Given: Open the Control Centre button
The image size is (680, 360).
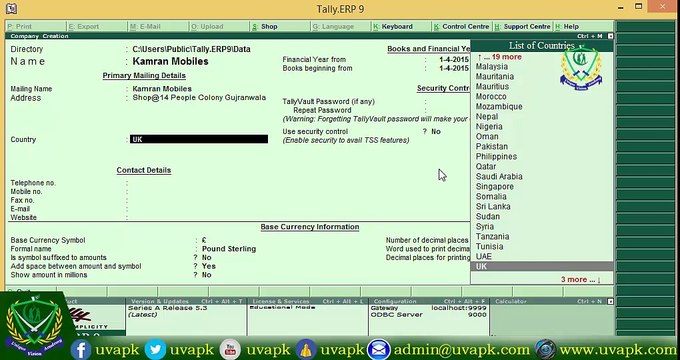Looking at the screenshot, I should 462,26.
